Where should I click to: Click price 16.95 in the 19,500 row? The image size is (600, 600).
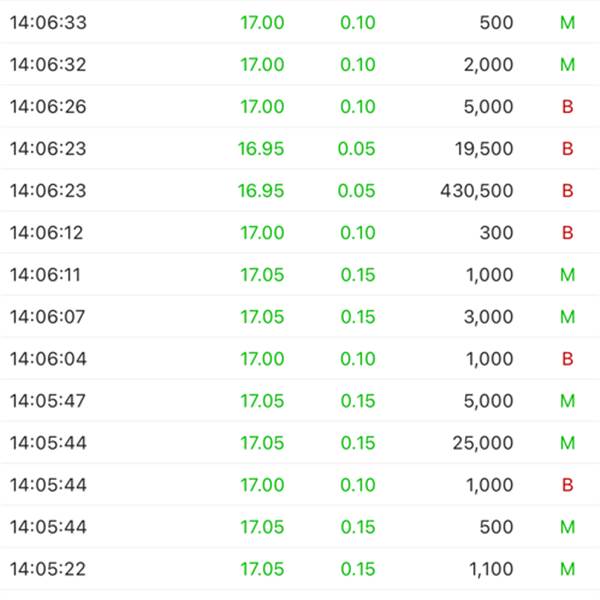pyautogui.click(x=261, y=148)
